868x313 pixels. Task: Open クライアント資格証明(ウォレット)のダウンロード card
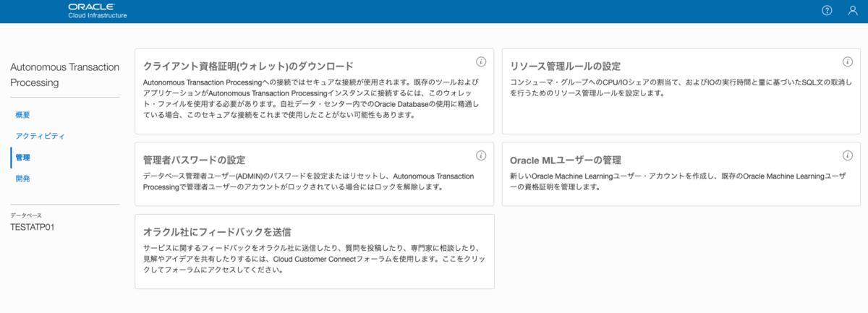315,91
